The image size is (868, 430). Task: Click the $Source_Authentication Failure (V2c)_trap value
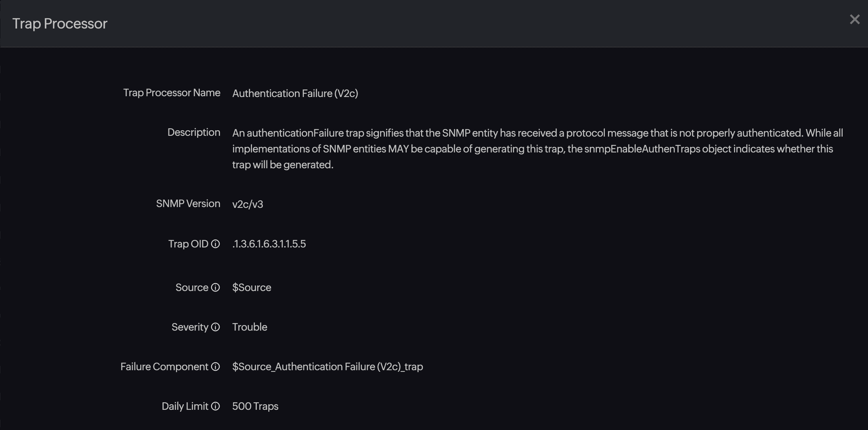pyautogui.click(x=327, y=367)
